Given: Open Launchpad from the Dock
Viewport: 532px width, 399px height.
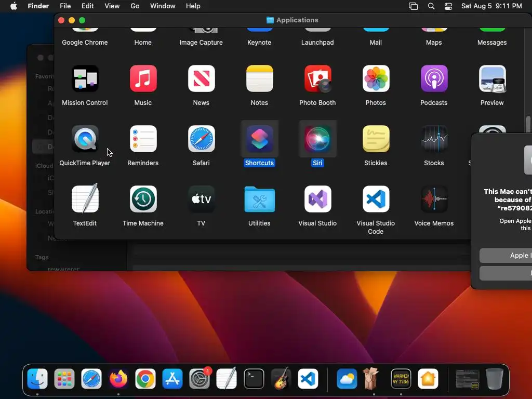Looking at the screenshot, I should (64, 379).
